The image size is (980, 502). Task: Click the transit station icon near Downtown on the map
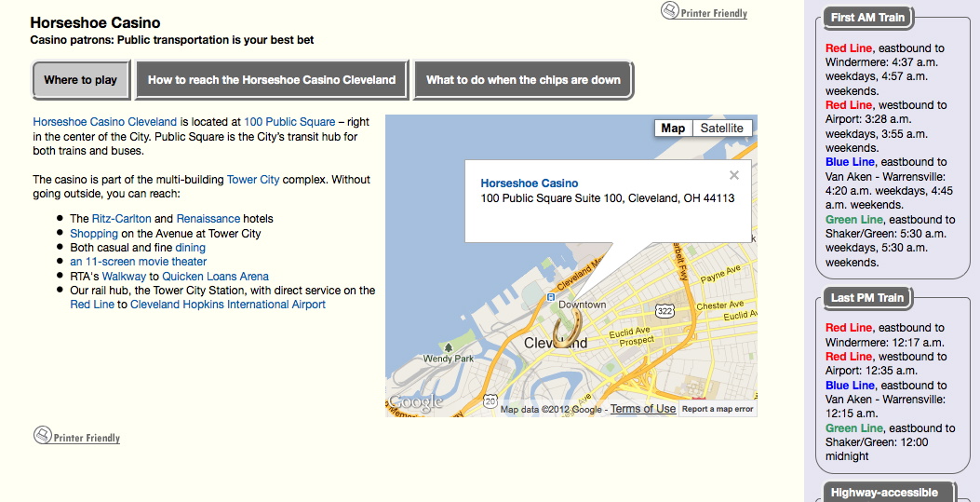(x=551, y=298)
